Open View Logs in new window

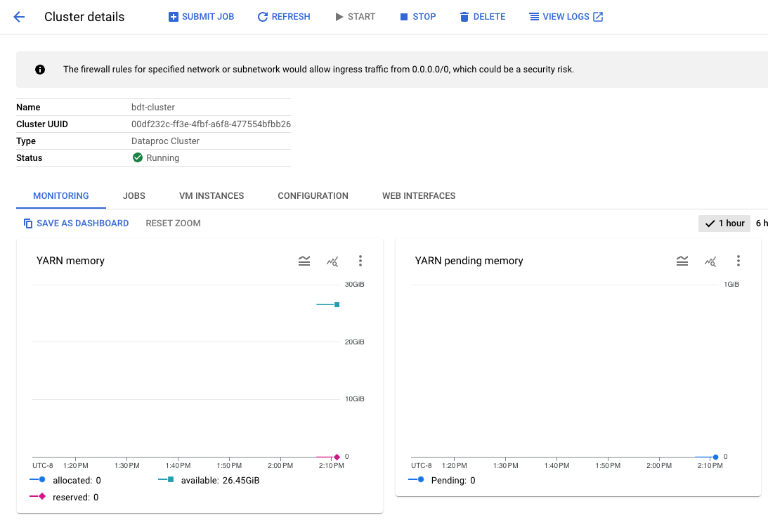click(x=566, y=17)
